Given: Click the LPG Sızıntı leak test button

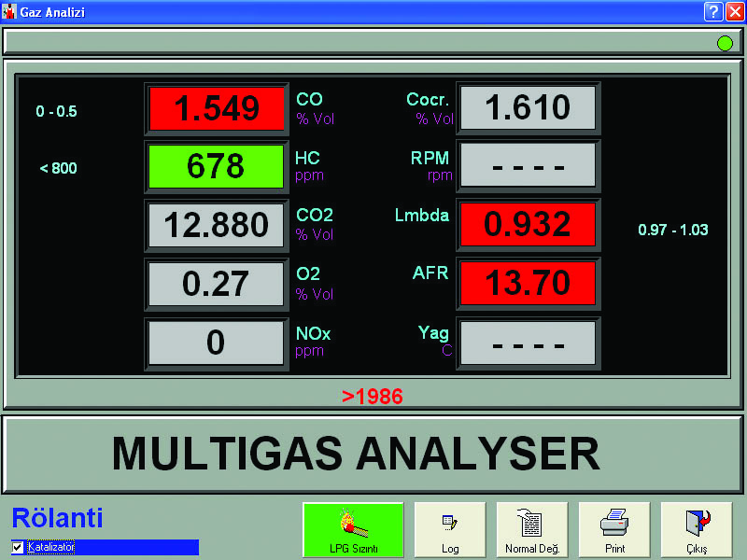Looking at the screenshot, I should [x=353, y=530].
